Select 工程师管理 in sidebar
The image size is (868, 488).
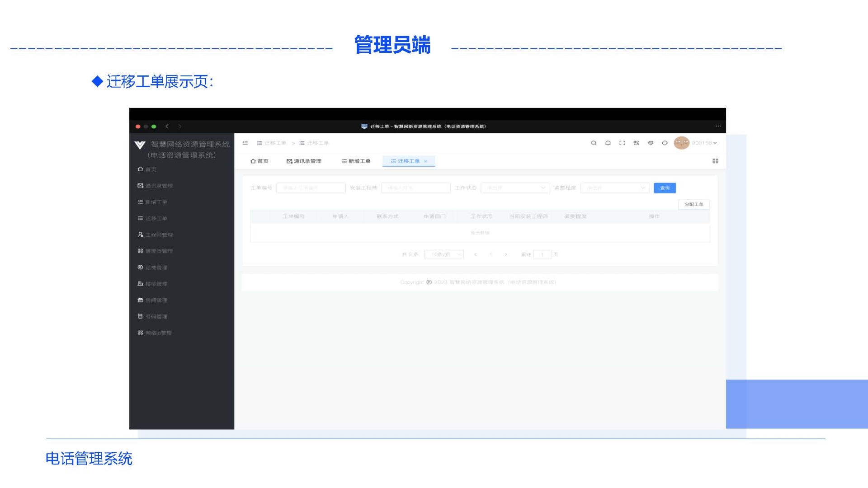[159, 235]
